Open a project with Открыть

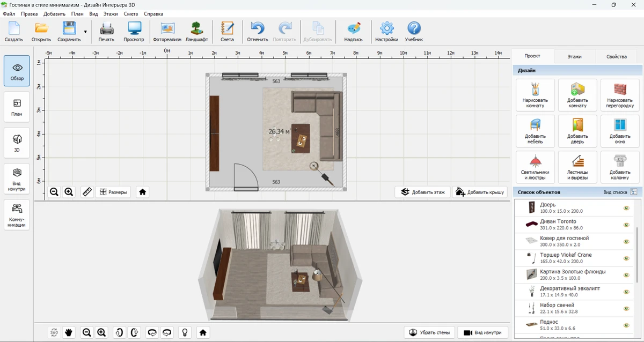(x=41, y=32)
